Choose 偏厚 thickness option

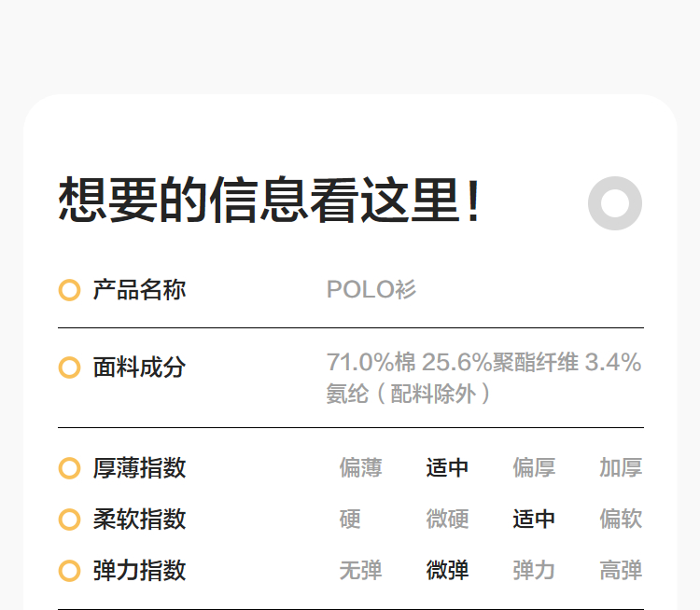tap(534, 468)
